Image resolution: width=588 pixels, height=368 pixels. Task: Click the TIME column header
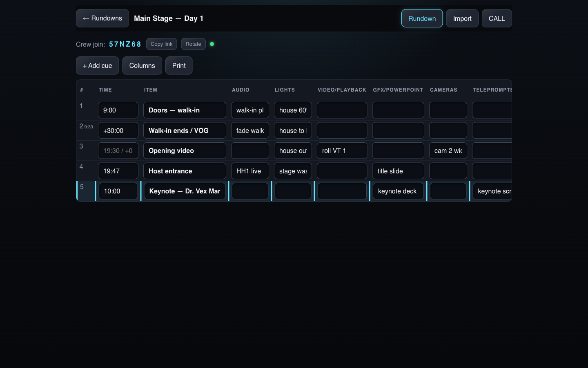tap(105, 90)
